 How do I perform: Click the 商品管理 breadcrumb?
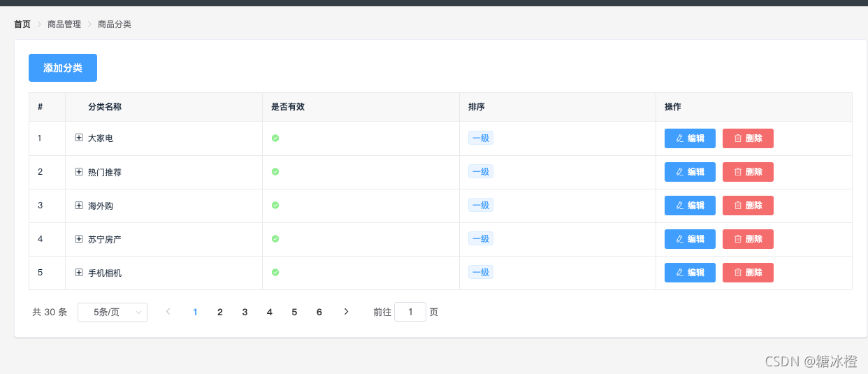(x=64, y=24)
